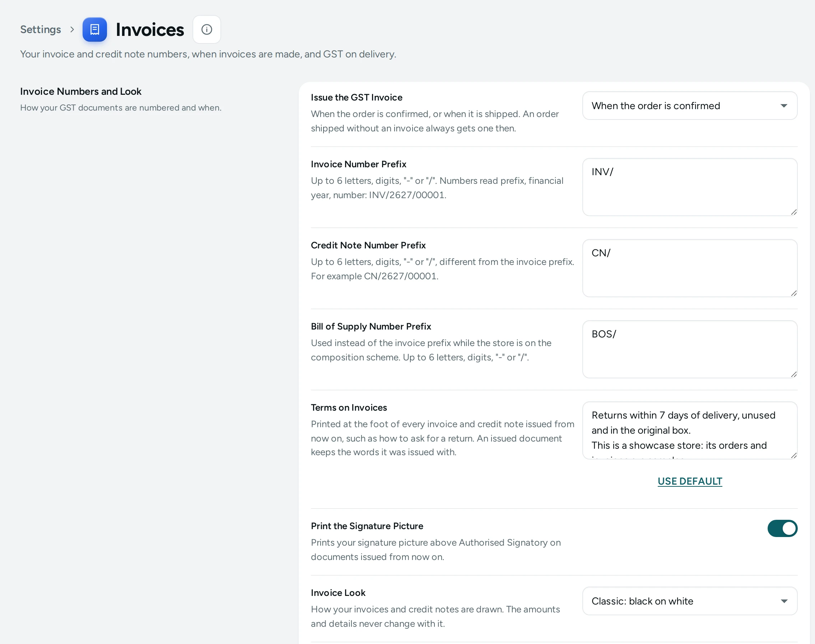This screenshot has width=815, height=644.
Task: Click the 'Invoice Number Prefix' label
Action: 358,164
